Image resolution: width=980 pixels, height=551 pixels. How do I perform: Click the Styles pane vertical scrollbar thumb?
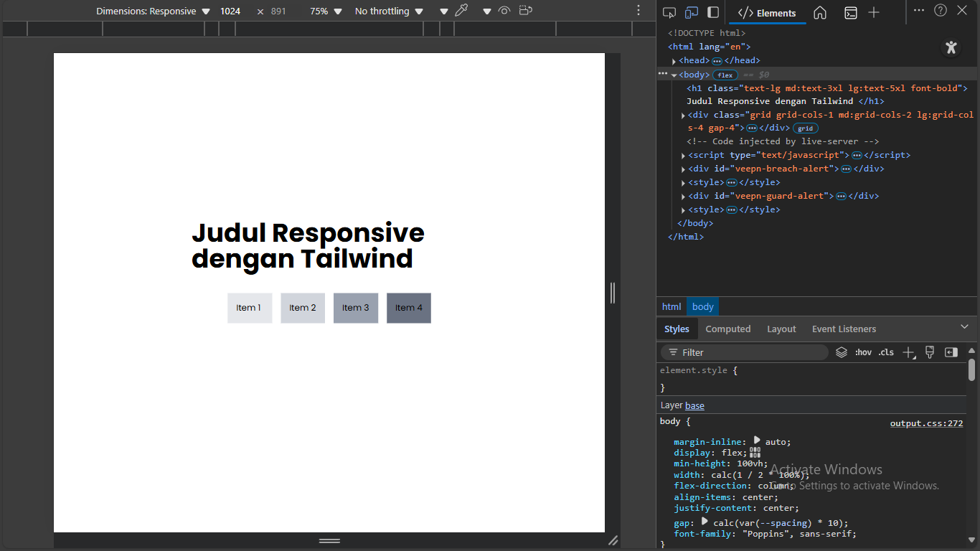pyautogui.click(x=971, y=369)
